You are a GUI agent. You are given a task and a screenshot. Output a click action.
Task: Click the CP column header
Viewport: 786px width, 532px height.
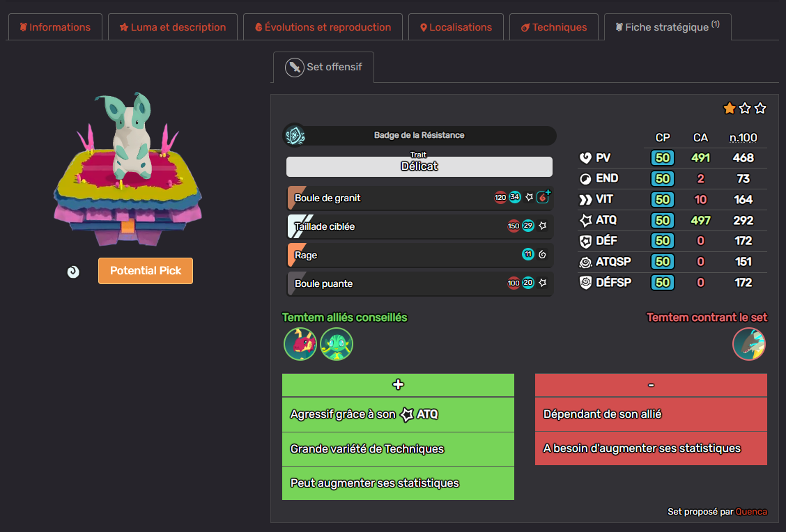(x=662, y=138)
